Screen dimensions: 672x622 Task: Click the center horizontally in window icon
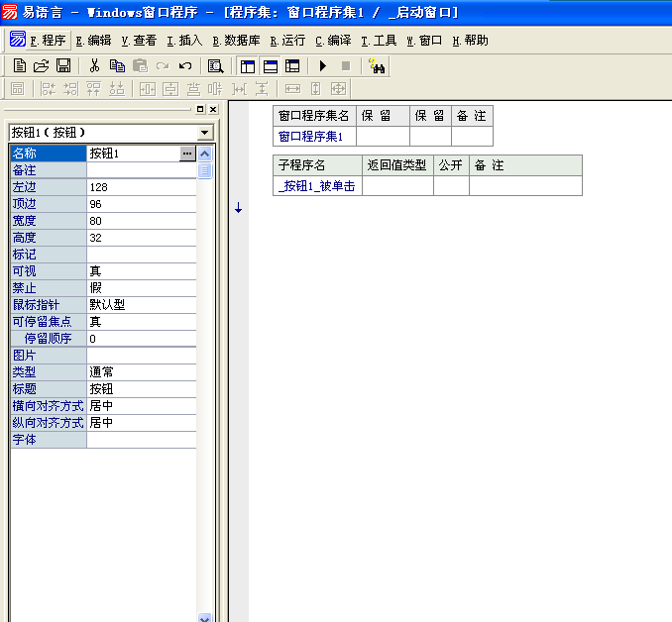pyautogui.click(x=148, y=89)
